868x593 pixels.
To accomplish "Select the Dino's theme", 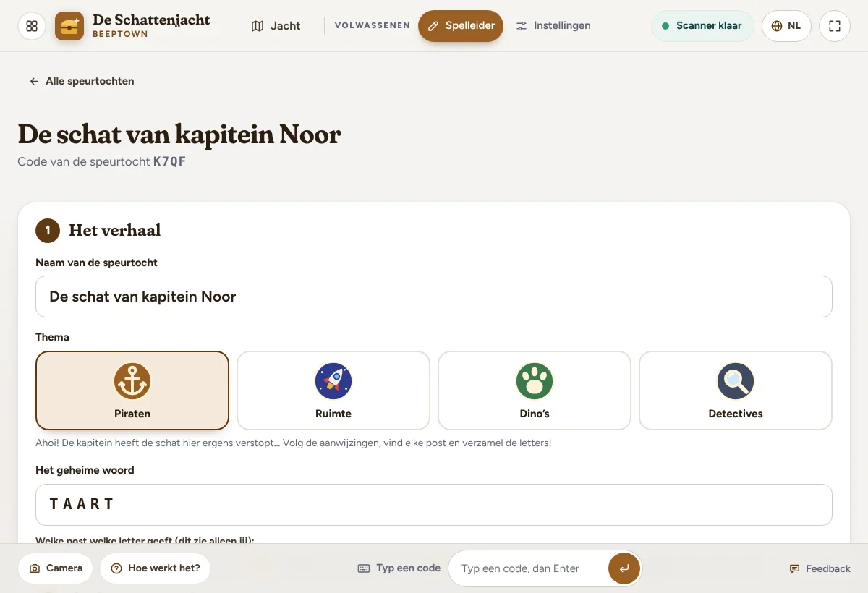I will [535, 391].
